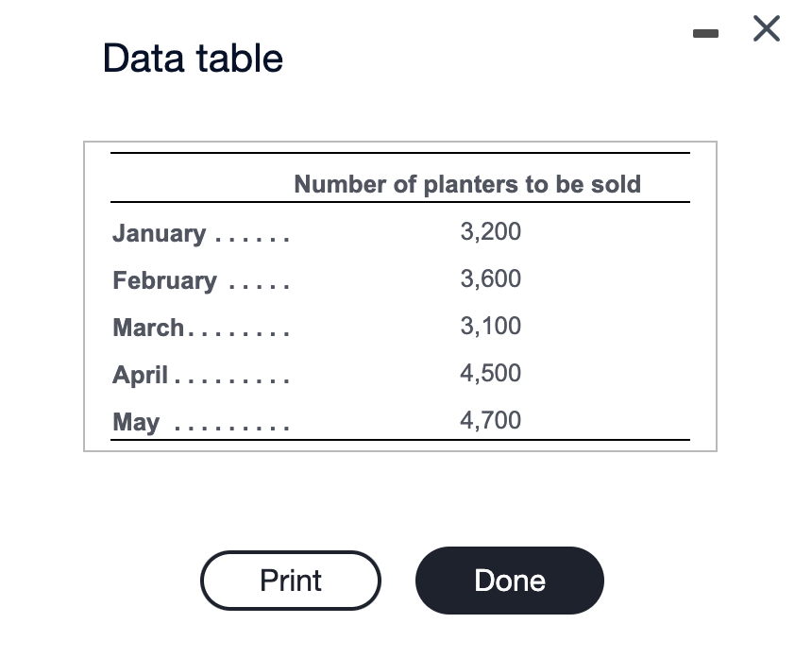812x657 pixels.
Task: Click the dotted leader after January
Action: [252, 240]
